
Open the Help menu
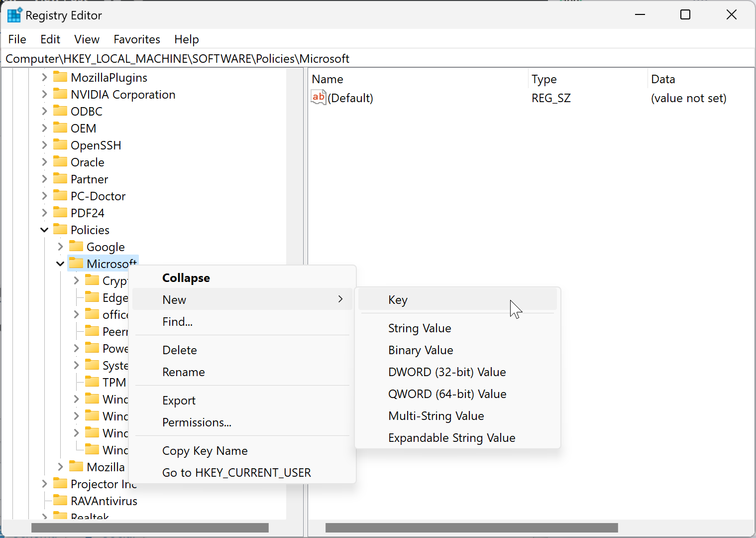187,39
